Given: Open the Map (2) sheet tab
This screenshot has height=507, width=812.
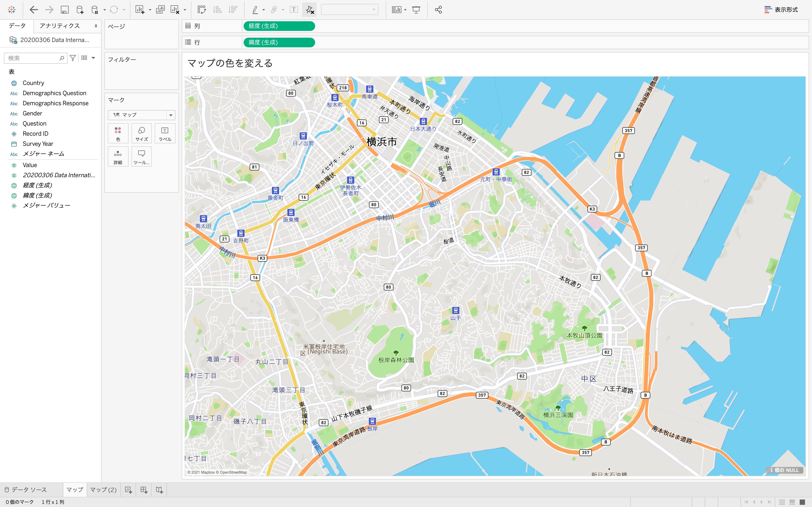Looking at the screenshot, I should click(x=103, y=490).
